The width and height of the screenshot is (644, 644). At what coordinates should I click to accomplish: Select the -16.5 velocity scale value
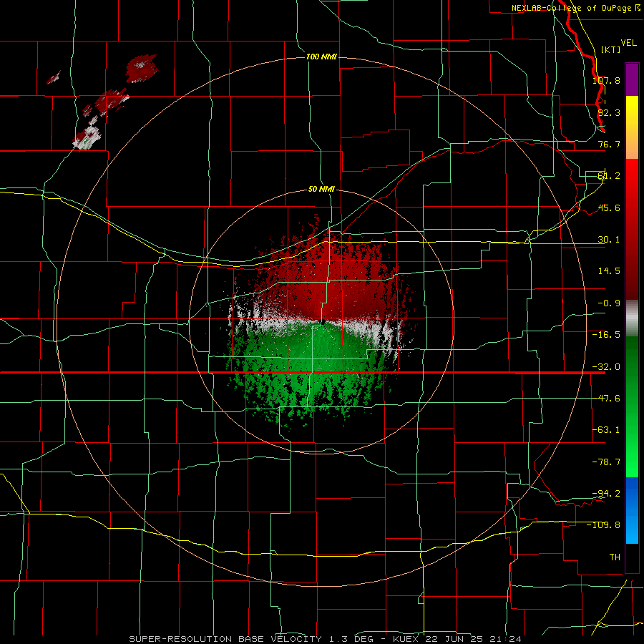(x=607, y=335)
